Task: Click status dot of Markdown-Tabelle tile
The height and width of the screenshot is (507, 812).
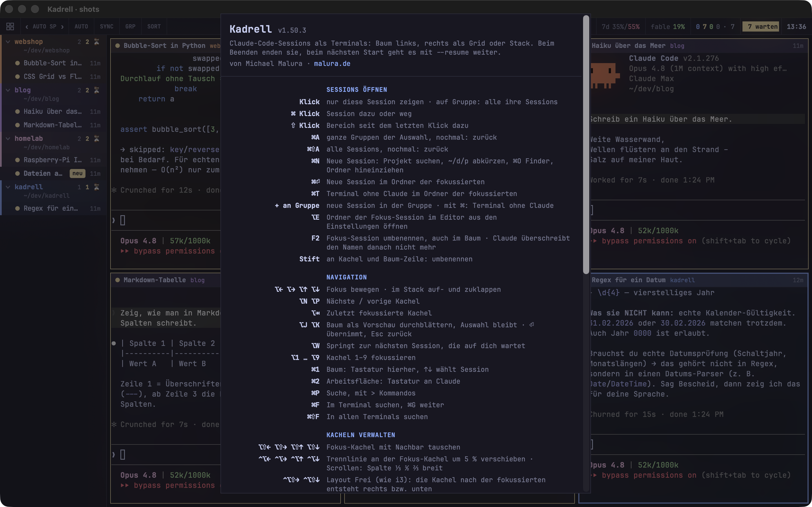Action: (x=118, y=280)
